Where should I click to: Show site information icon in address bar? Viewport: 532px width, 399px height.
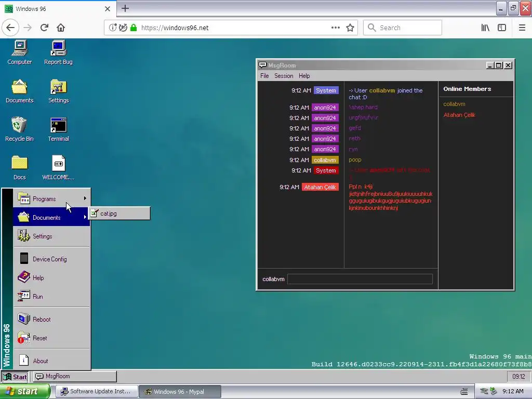point(113,28)
